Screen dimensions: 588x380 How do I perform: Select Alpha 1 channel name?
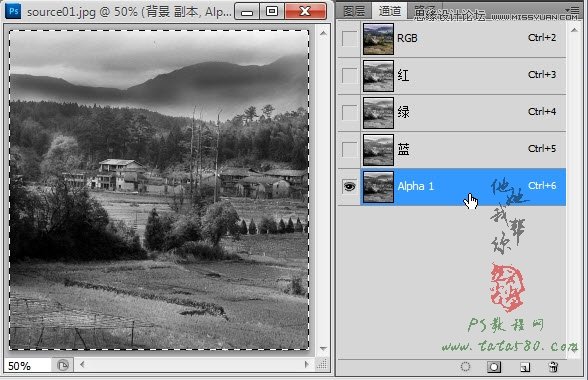click(416, 186)
